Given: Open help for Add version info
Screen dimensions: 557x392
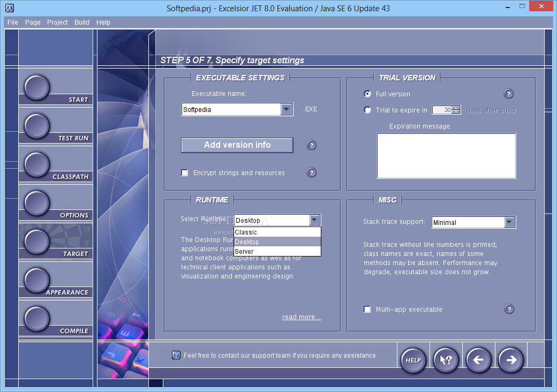Looking at the screenshot, I should 312,145.
